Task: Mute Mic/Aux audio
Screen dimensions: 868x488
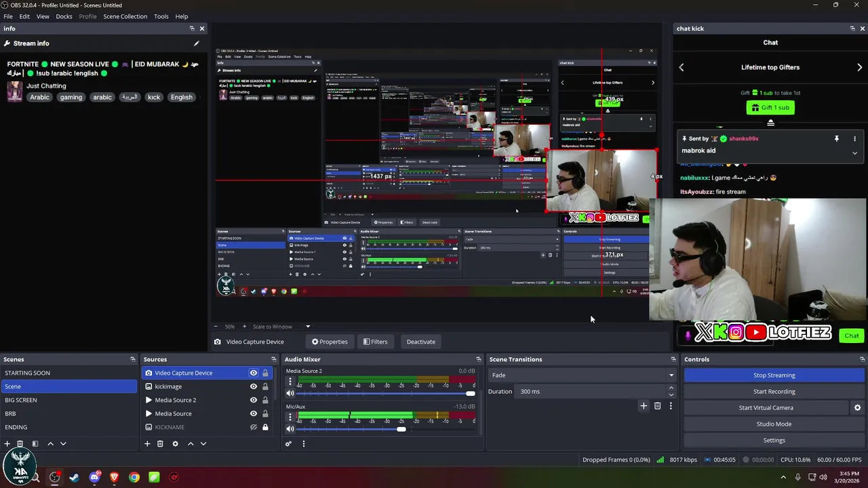Action: point(290,429)
